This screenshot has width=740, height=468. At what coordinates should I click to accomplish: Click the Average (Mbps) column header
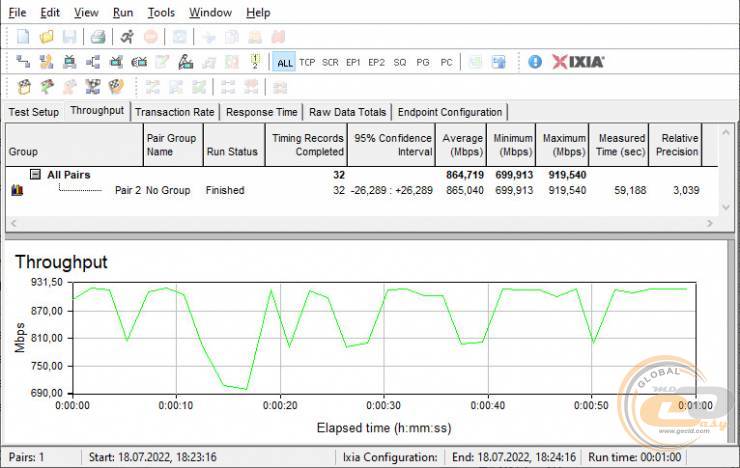(x=461, y=145)
